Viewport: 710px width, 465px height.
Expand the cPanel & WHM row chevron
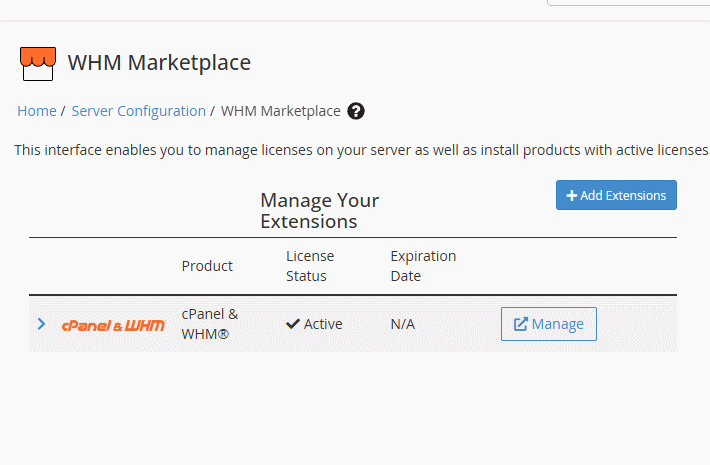(41, 324)
